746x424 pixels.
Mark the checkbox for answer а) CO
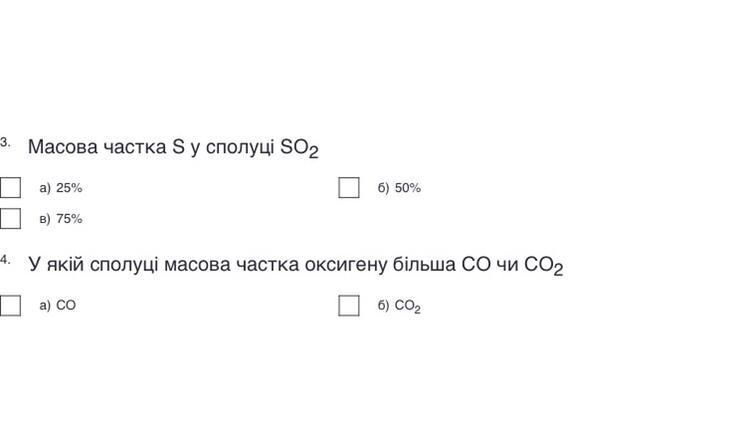click(10, 305)
